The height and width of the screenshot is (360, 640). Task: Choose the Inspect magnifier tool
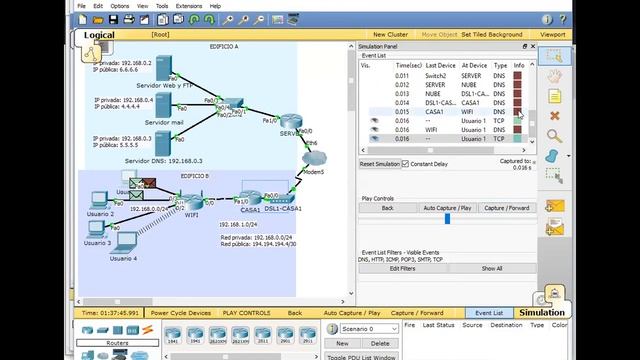[554, 136]
